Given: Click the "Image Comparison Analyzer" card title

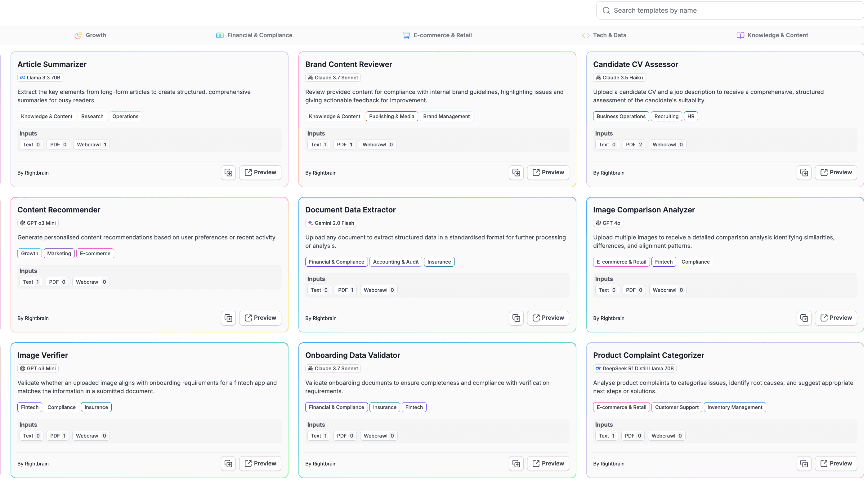Looking at the screenshot, I should 644,210.
